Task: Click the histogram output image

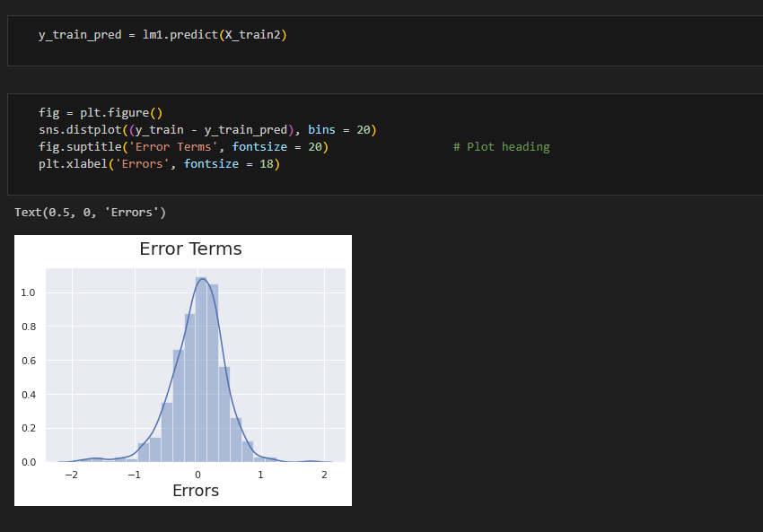Action: (x=183, y=371)
